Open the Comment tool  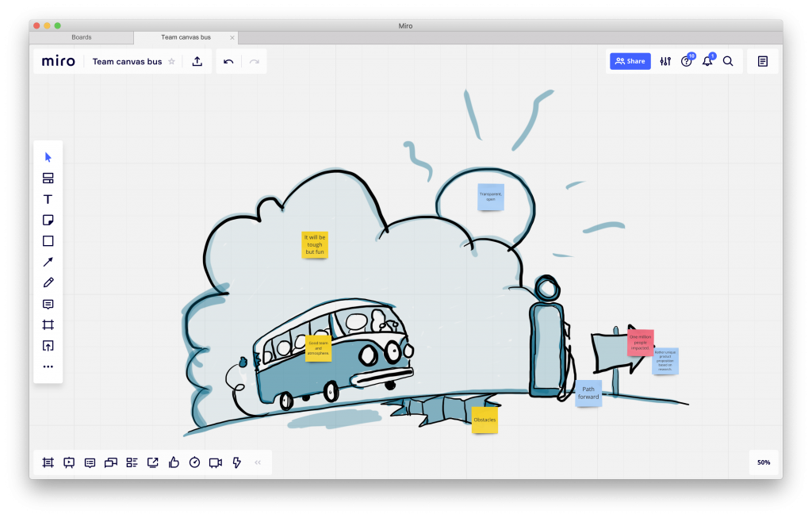click(48, 304)
